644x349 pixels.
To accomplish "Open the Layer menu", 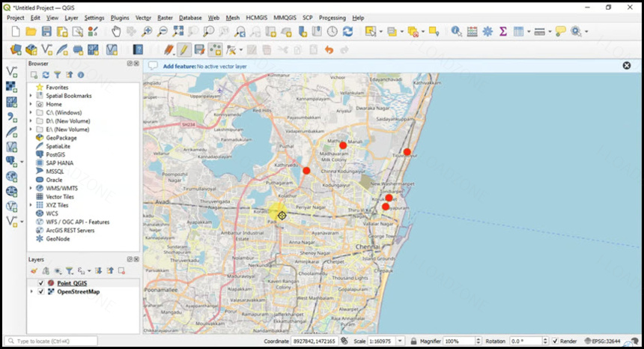I will click(71, 18).
